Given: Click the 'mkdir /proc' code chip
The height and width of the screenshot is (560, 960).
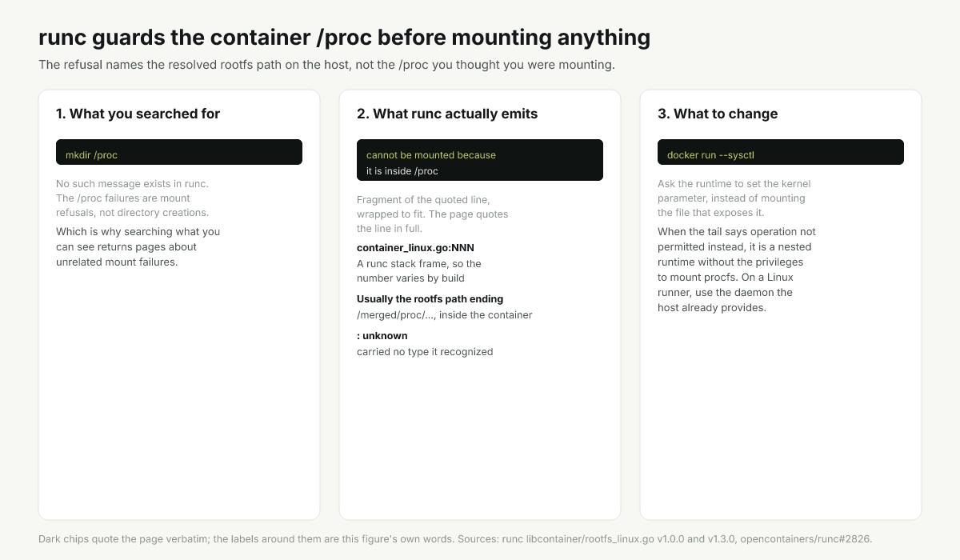Looking at the screenshot, I should pyautogui.click(x=179, y=152).
